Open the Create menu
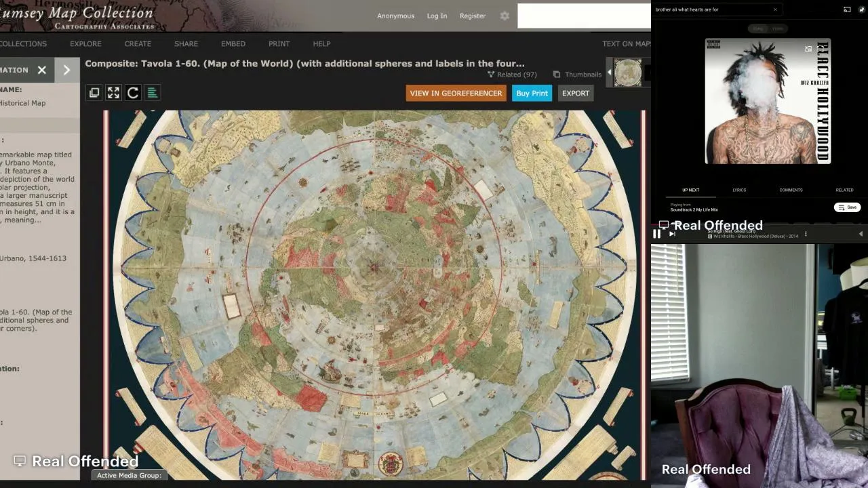This screenshot has width=868, height=488. (138, 43)
